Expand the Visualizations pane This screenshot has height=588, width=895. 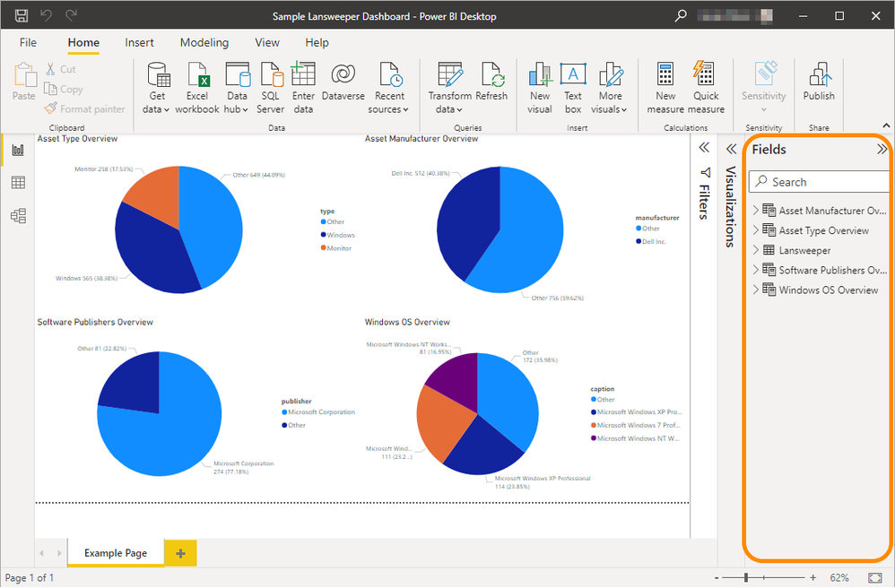point(731,149)
